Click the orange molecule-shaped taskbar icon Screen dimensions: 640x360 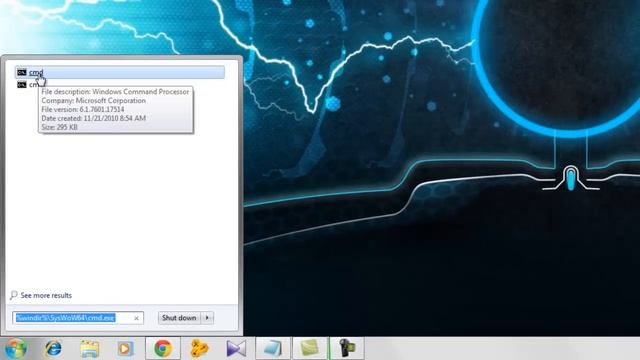click(x=200, y=349)
